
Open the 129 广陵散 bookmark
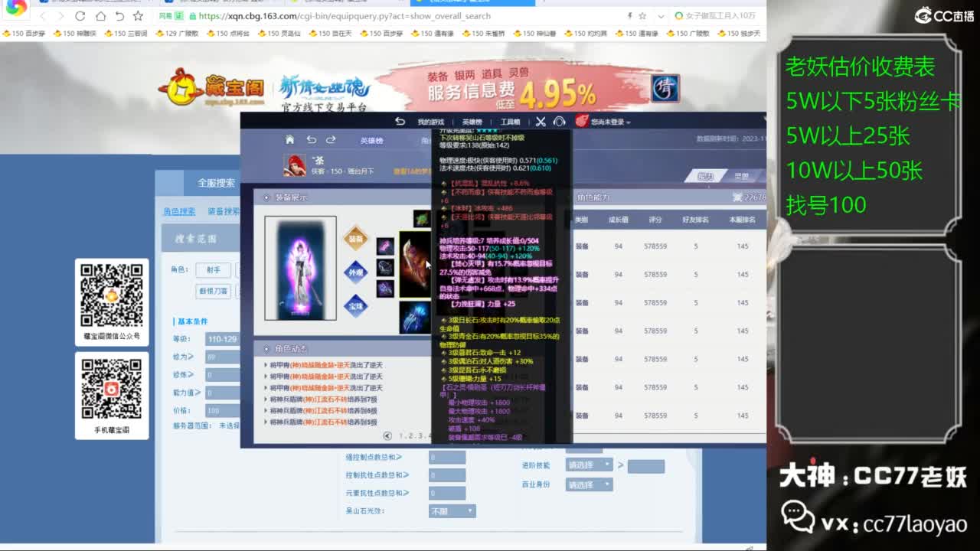click(x=176, y=34)
